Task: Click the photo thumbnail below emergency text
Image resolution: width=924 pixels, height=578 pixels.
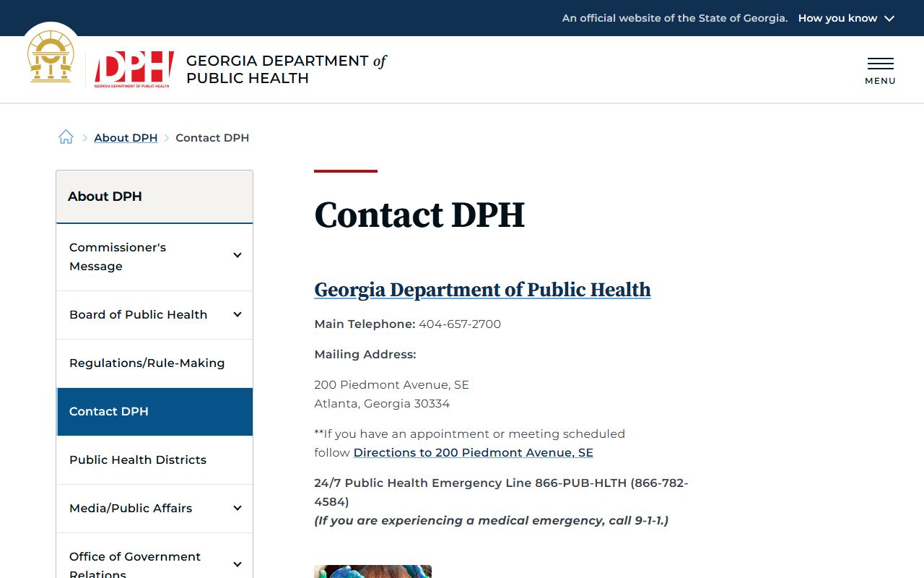Action: pos(372,571)
